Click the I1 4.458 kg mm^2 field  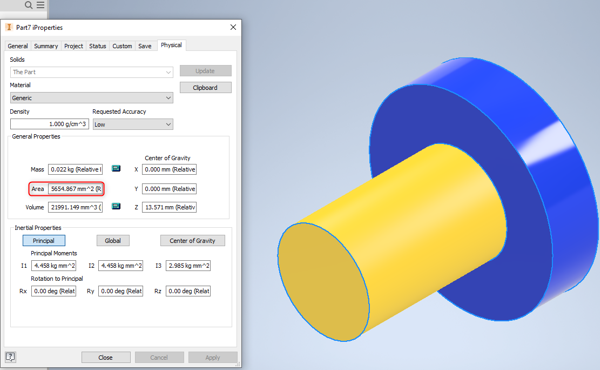point(54,266)
